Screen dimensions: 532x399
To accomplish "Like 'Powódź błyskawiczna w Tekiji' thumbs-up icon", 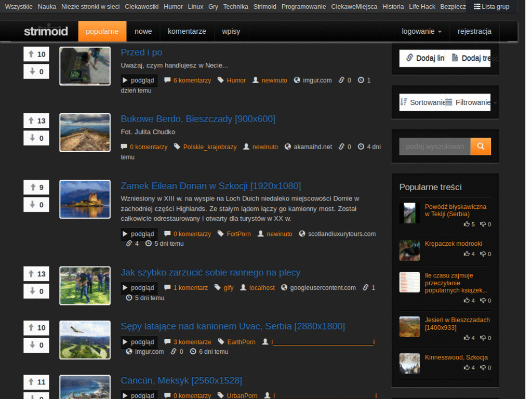I will coord(467,224).
